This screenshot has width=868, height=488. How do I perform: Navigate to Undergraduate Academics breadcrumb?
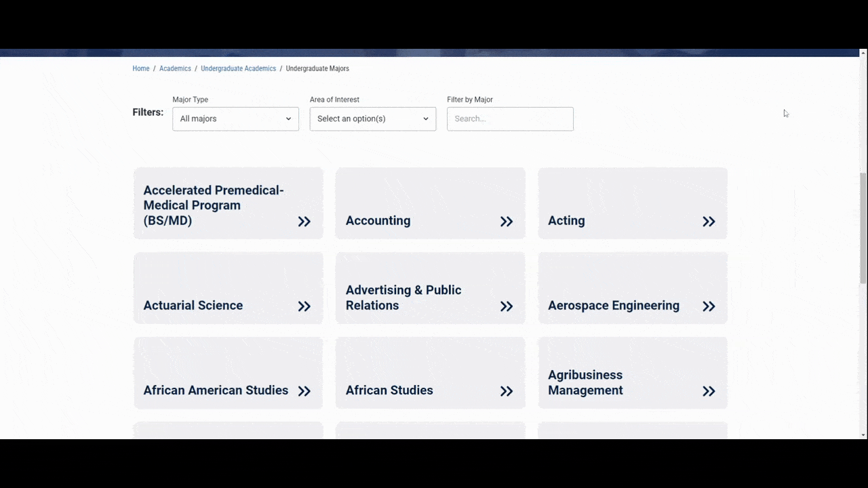238,68
